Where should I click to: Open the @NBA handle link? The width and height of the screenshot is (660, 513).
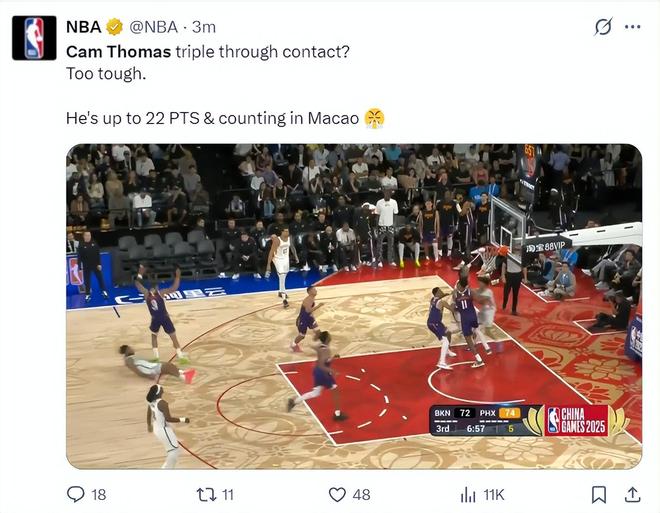pos(154,27)
